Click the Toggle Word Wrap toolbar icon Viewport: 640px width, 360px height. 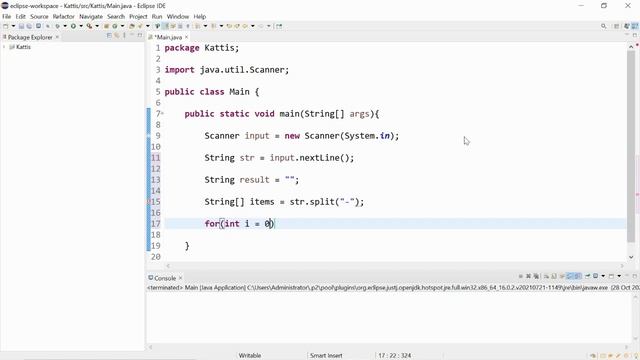click(x=173, y=26)
